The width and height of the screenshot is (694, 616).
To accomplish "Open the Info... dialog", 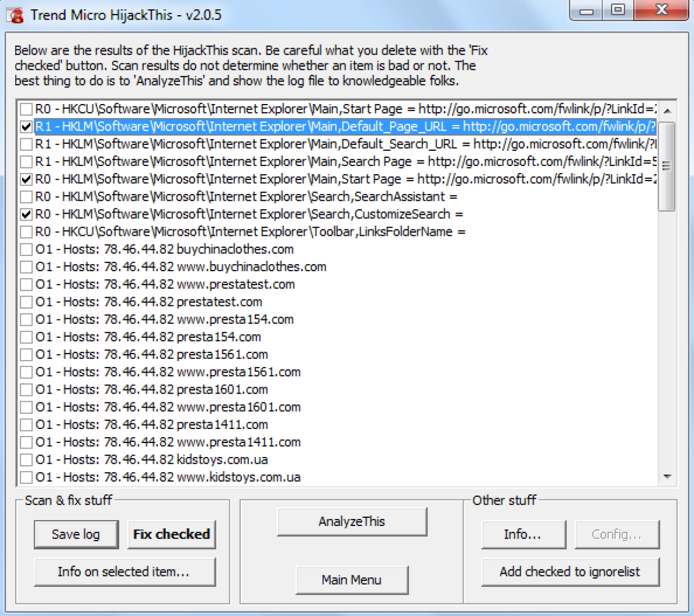I will [x=523, y=535].
